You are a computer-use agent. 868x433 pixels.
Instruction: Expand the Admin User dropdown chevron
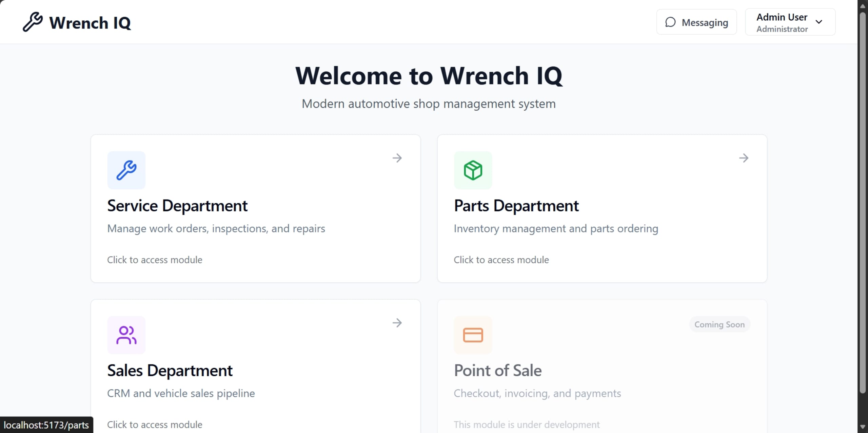(x=819, y=22)
